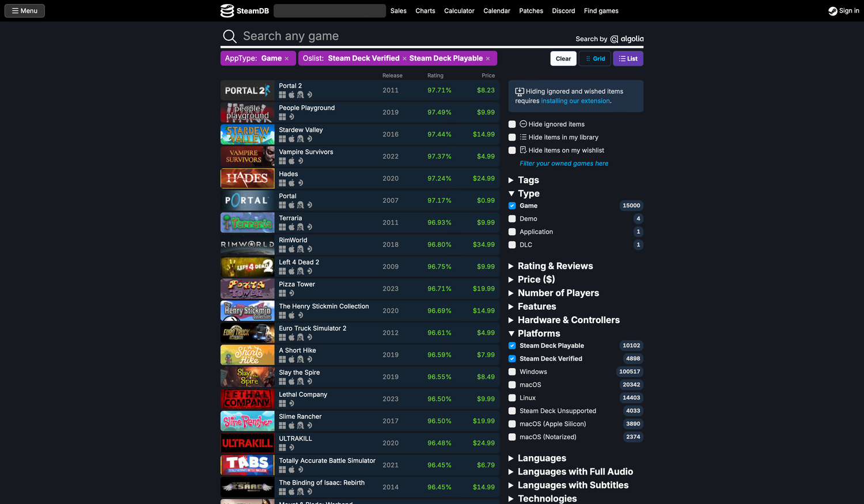Open the Patches page
The image size is (864, 504).
[x=531, y=11]
